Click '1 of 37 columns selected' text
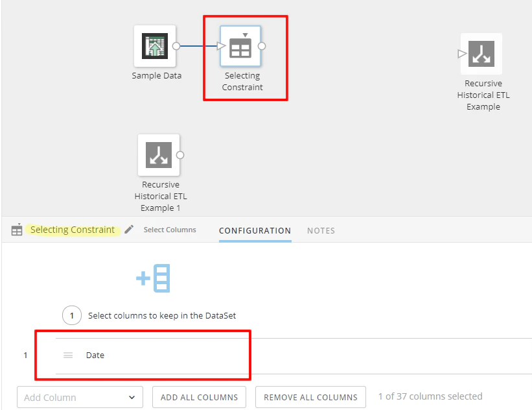 pos(430,396)
